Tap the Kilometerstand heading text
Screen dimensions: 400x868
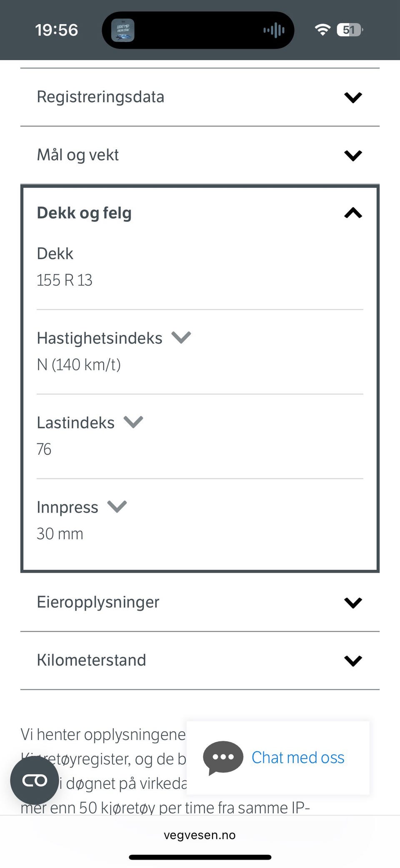pos(91,660)
